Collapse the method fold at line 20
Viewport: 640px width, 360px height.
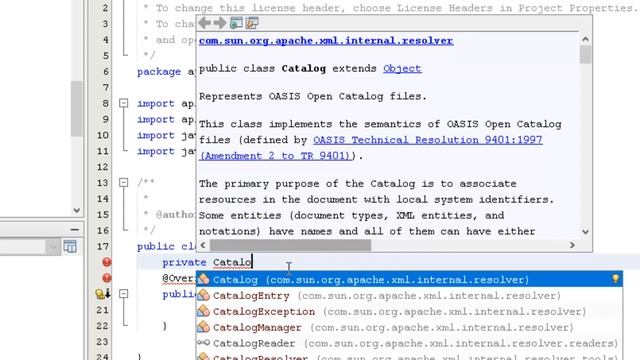point(124,294)
